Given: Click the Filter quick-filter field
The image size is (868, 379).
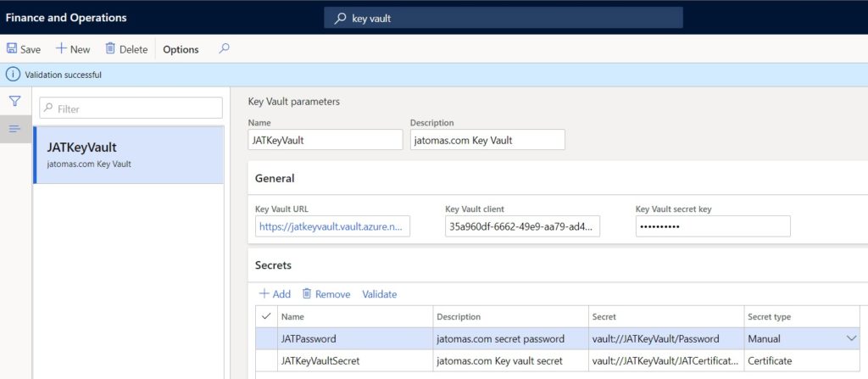Looking at the screenshot, I should coord(131,109).
